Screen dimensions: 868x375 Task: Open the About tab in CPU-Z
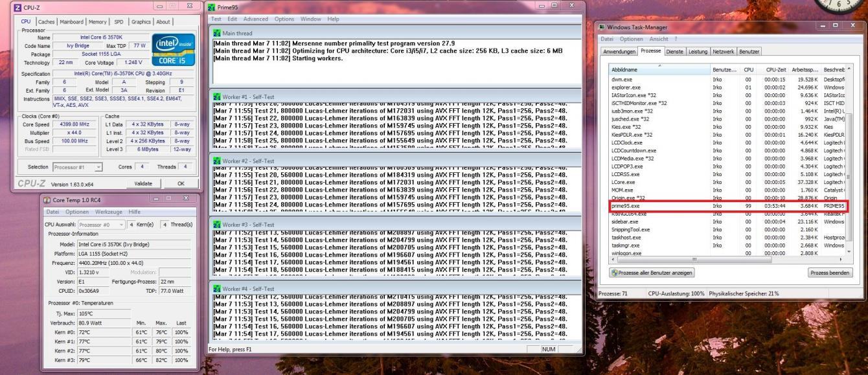163,22
